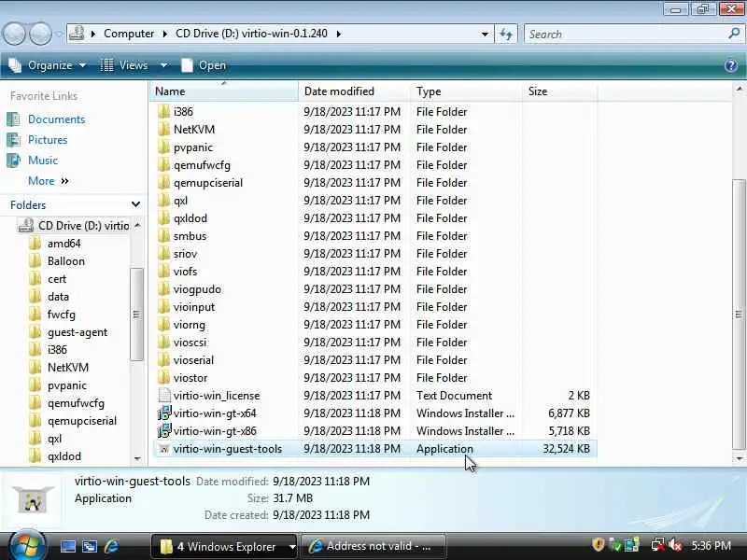
Task: Collapse the Folders pane chevron
Action: pyautogui.click(x=135, y=204)
